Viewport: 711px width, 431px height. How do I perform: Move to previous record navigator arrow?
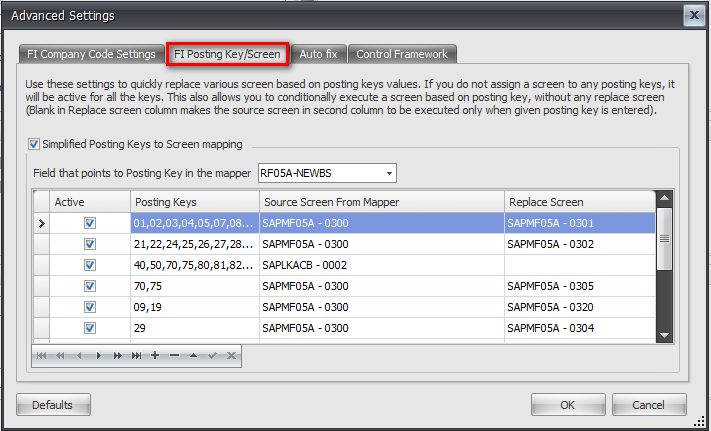[79, 356]
